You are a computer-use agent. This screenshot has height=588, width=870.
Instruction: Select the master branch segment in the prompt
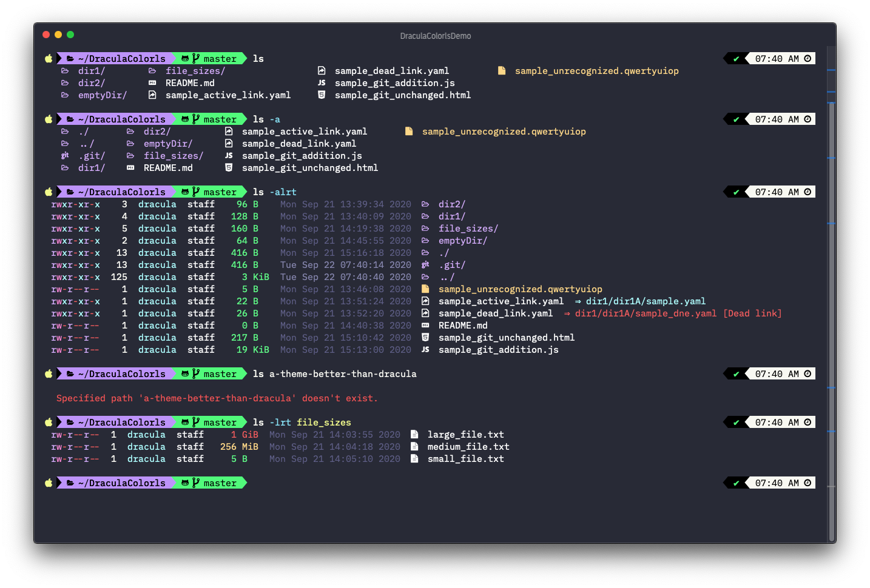point(220,58)
